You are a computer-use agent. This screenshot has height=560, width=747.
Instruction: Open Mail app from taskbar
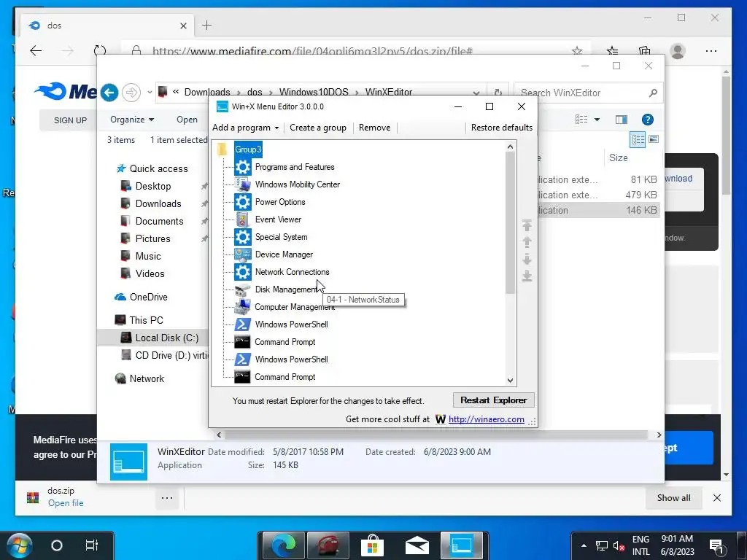pyautogui.click(x=417, y=546)
